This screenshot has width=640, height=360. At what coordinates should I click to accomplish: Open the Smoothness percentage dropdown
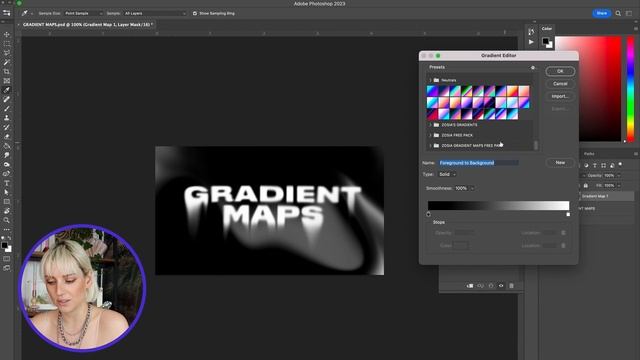click(473, 188)
